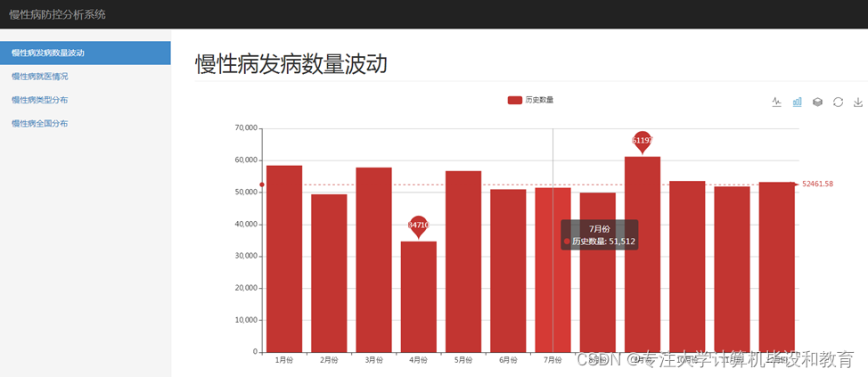
Task: Switch chart to stacked view icon
Action: click(x=817, y=102)
